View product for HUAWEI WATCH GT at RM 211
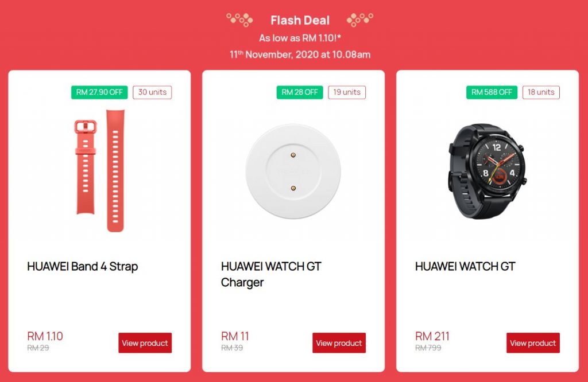This screenshot has width=588, height=382. (x=533, y=342)
